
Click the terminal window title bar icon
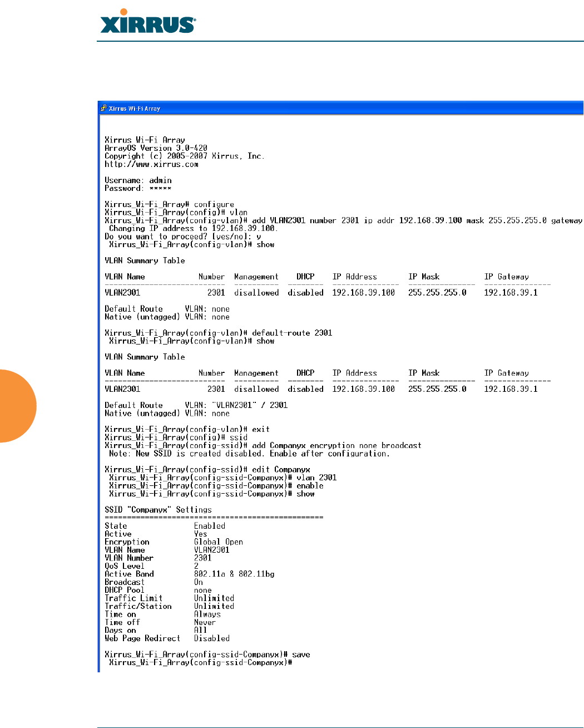[x=103, y=109]
